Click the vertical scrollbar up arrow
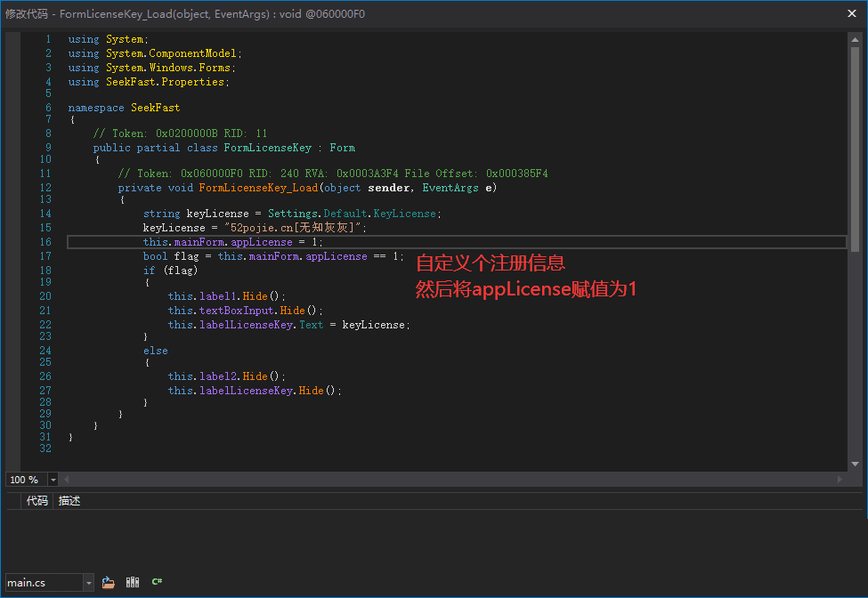Screen dimensions: 868x598 point(855,40)
